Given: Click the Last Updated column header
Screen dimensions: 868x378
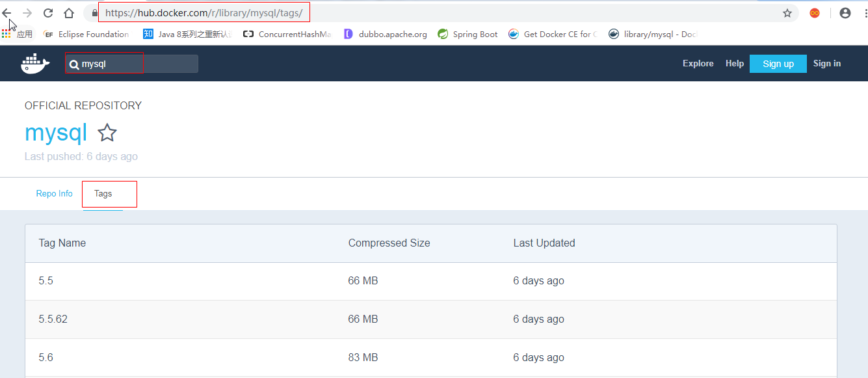Looking at the screenshot, I should click(544, 243).
